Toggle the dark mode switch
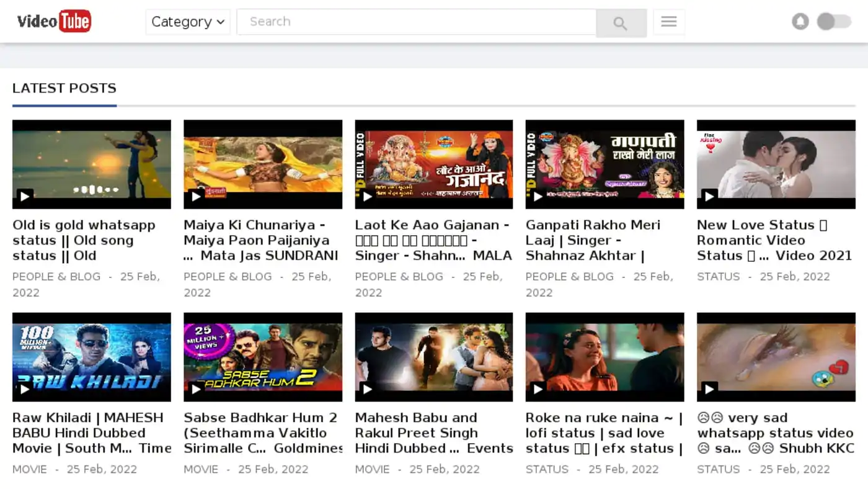The height and width of the screenshot is (489, 868). (834, 22)
